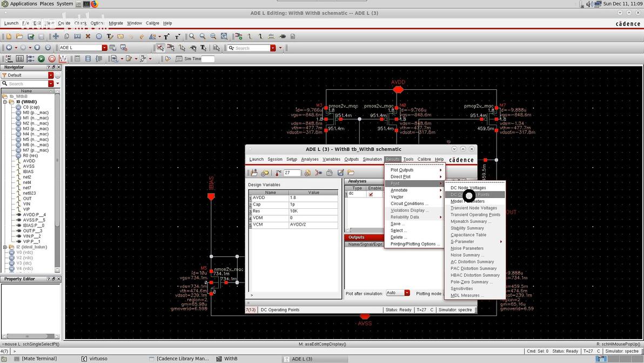Click the red Stop Simulation icon
The width and height of the screenshot is (644, 363).
tap(52, 58)
